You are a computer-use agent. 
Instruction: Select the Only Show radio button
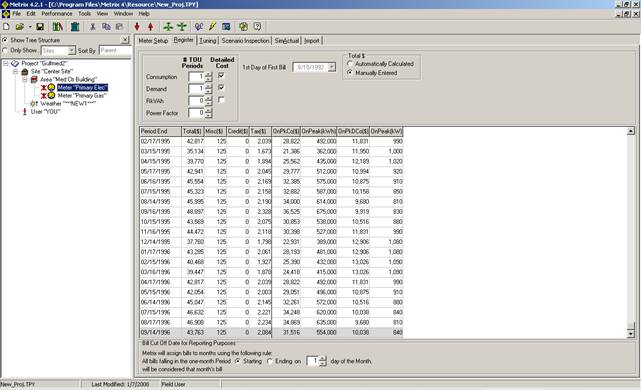[x=5, y=50]
